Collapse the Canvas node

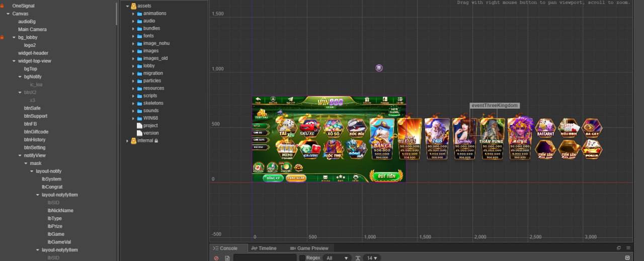[8, 14]
